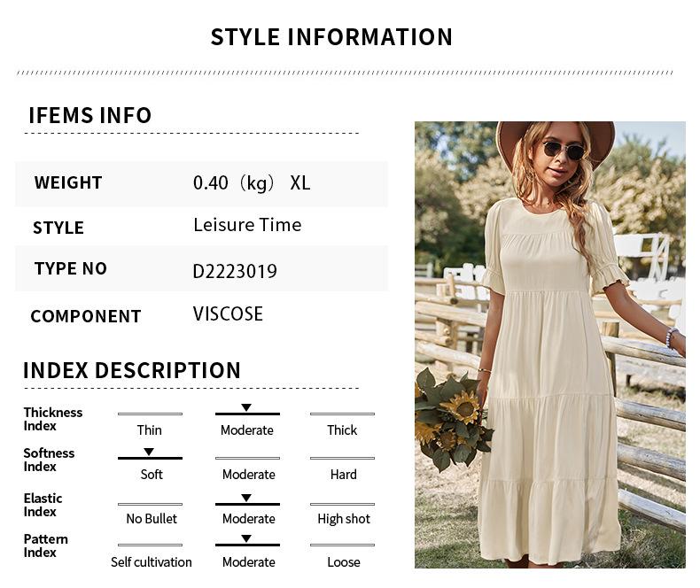Select the No Bullet elastic option

click(151, 518)
